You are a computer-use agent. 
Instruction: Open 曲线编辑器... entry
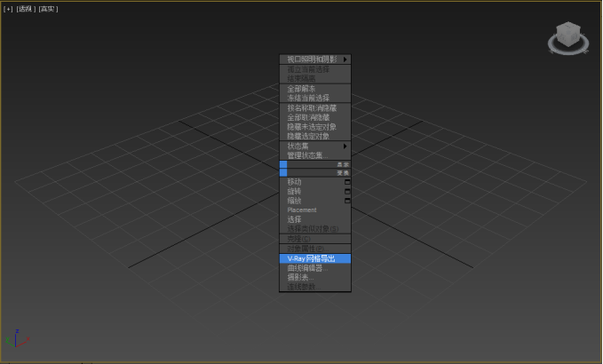click(x=315, y=268)
